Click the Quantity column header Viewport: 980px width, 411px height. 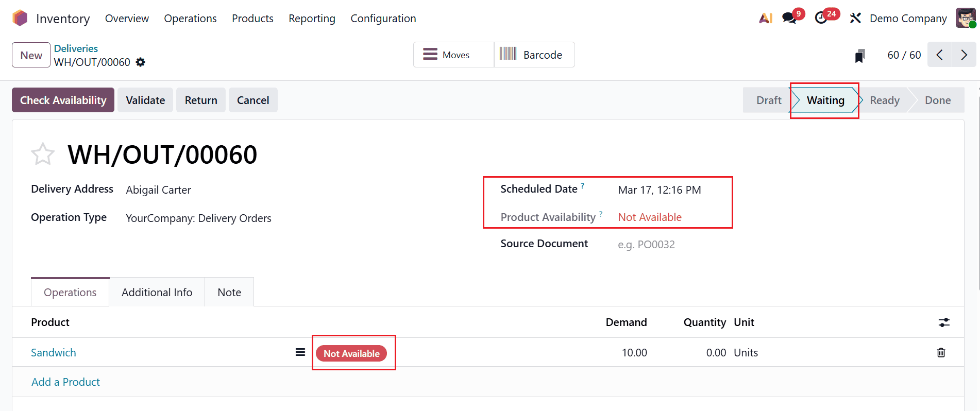[x=704, y=322]
